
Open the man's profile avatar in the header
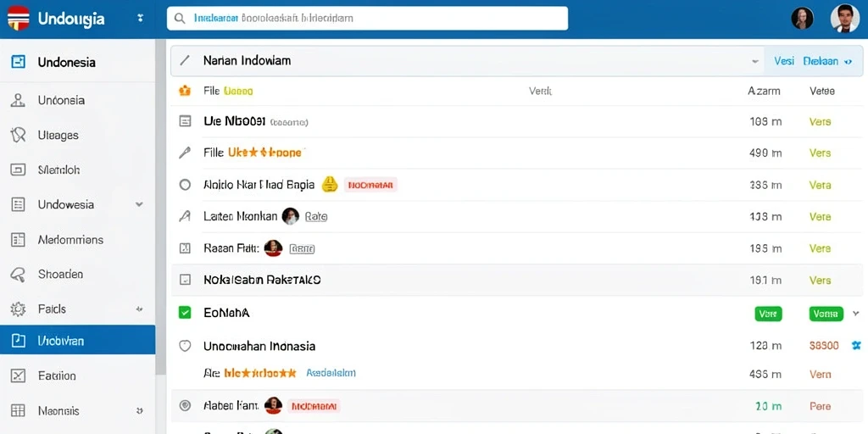845,19
